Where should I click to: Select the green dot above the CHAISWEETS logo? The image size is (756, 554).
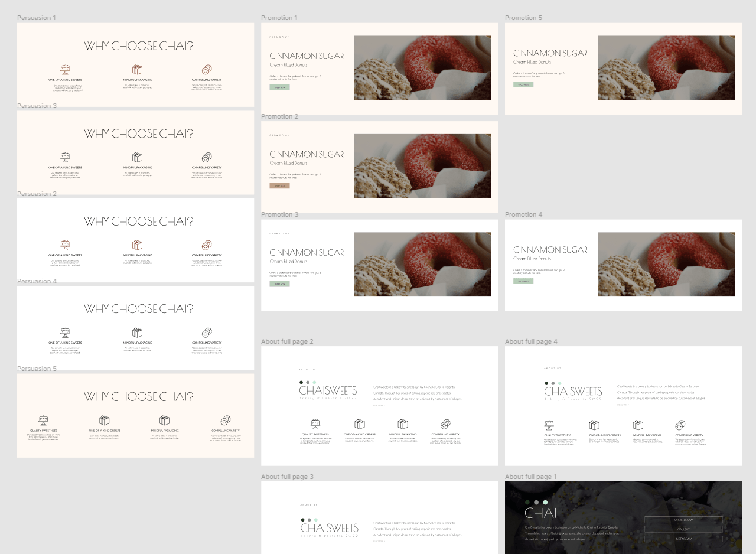tap(315, 382)
